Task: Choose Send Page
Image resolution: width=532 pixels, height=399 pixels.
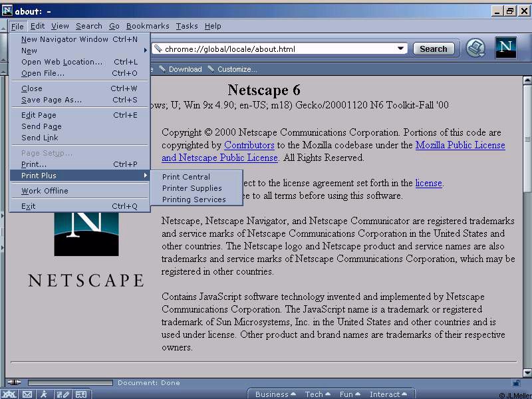Action: (80, 126)
